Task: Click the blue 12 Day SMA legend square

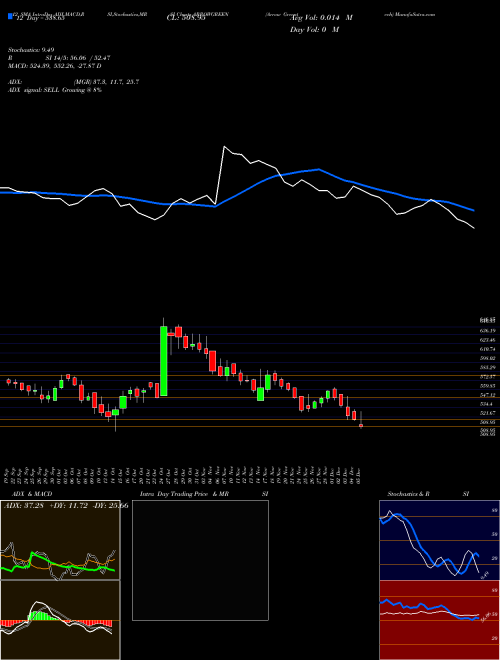Action: 10,16
